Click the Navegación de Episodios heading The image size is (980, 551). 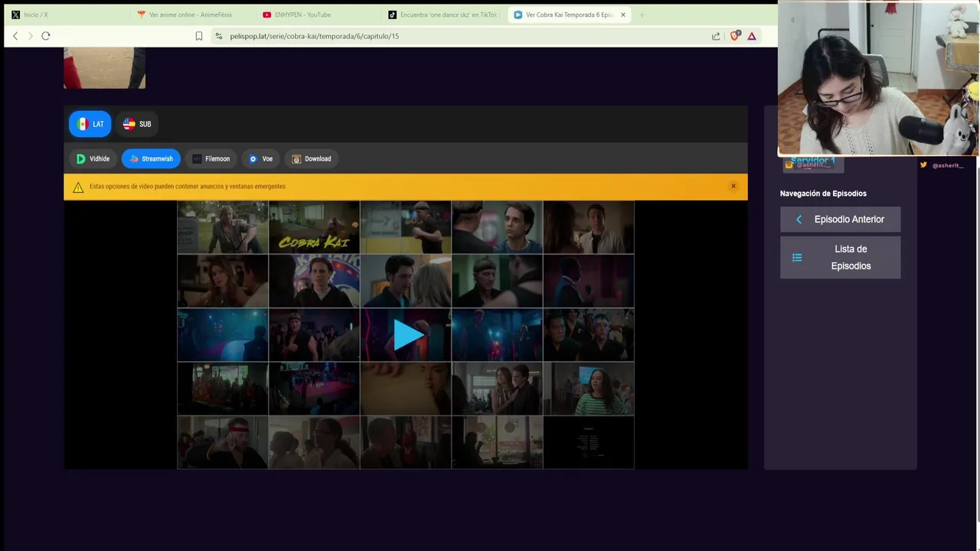click(x=823, y=194)
